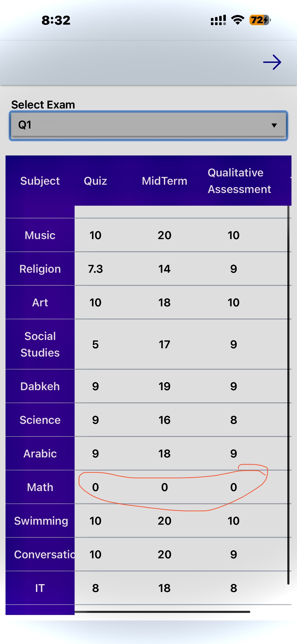Image resolution: width=297 pixels, height=644 pixels.
Task: Click the vertical scrollbar beside the table
Action: click(288, 395)
